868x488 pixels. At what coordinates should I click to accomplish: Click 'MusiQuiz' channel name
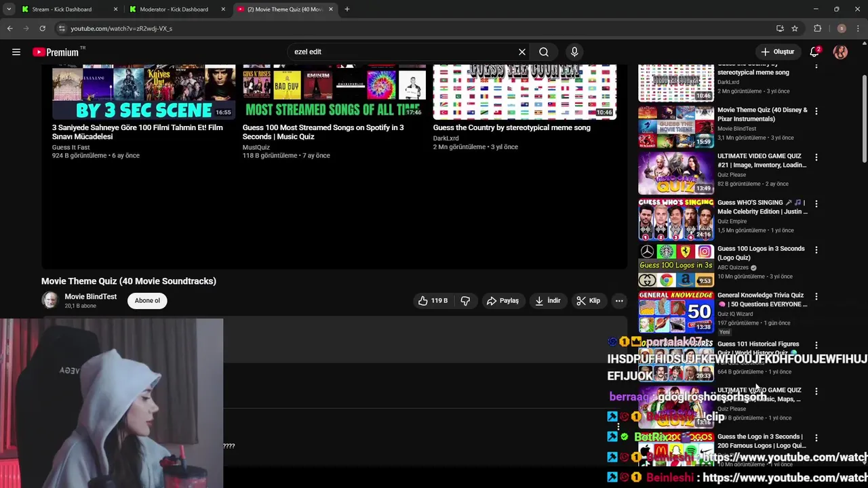(256, 147)
